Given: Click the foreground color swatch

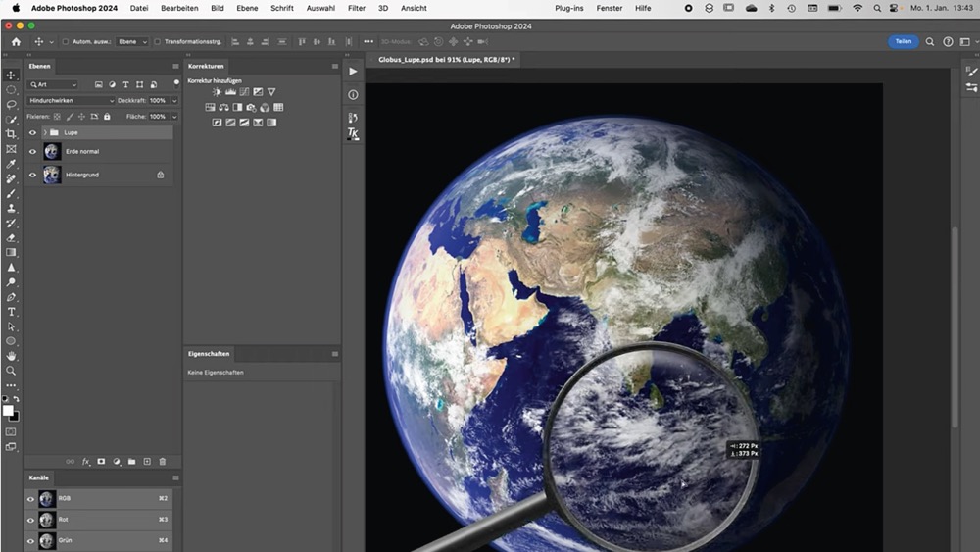Looking at the screenshot, I should click(x=8, y=411).
